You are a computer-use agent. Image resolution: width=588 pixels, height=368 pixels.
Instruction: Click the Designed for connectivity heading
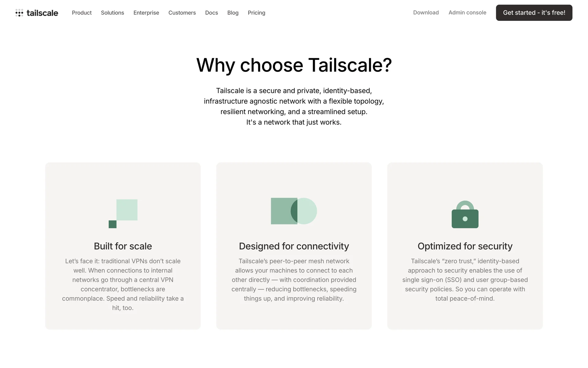click(x=294, y=246)
